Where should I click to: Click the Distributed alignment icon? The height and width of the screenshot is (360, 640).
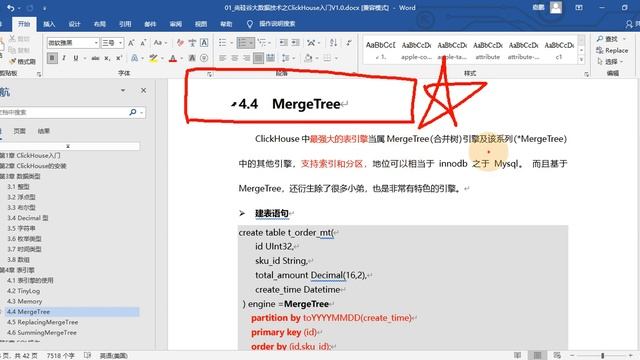click(270, 58)
